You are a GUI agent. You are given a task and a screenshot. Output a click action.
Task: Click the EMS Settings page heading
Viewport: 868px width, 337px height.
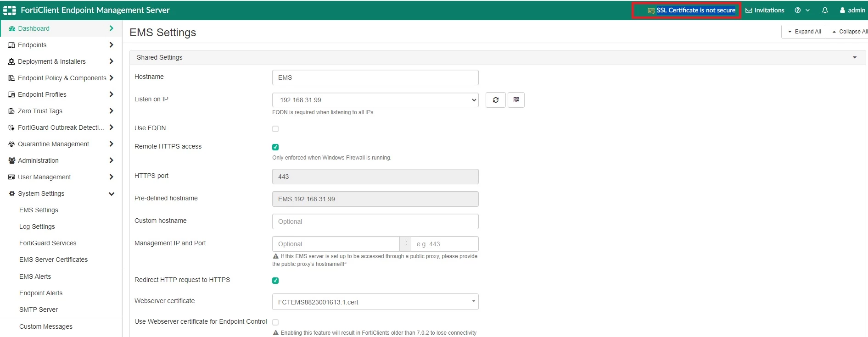pos(163,33)
